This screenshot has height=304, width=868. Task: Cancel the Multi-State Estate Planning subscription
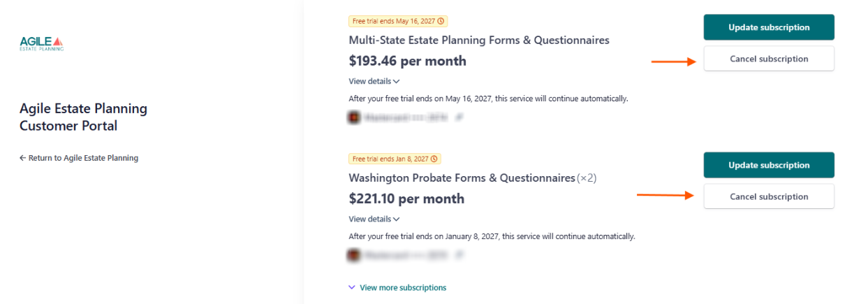tap(769, 59)
